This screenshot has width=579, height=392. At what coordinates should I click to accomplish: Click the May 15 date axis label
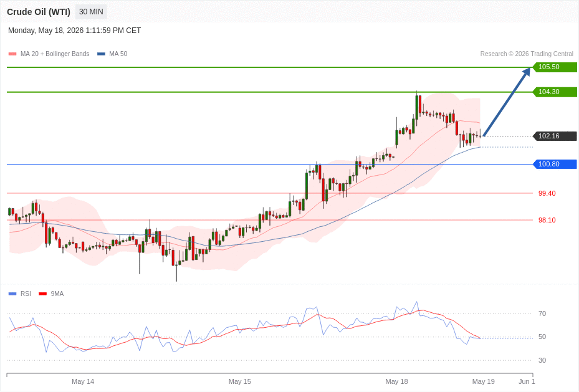pos(240,381)
